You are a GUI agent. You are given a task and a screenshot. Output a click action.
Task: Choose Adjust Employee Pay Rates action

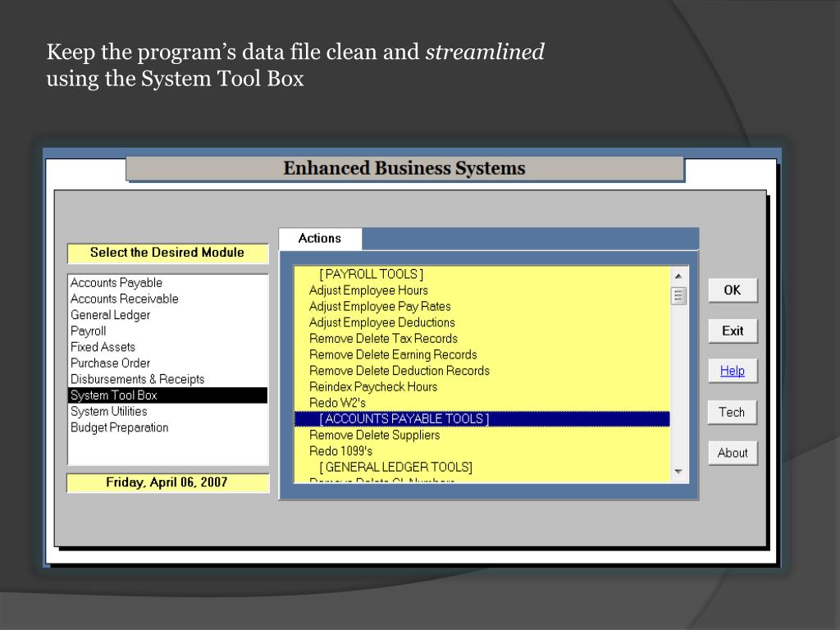click(x=482, y=307)
